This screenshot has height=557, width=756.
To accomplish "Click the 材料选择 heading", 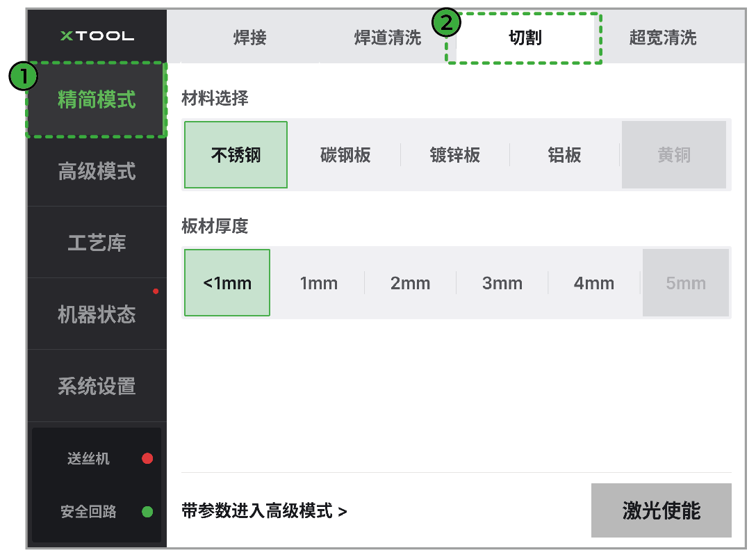I will click(215, 98).
